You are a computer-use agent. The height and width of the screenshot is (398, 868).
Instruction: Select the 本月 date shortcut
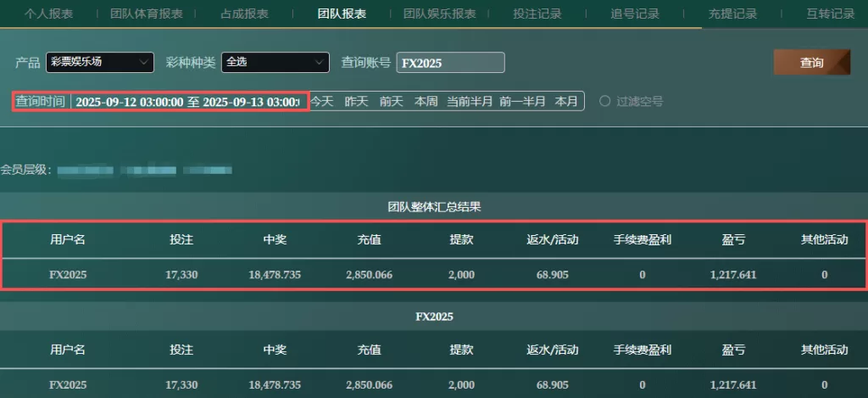[566, 101]
